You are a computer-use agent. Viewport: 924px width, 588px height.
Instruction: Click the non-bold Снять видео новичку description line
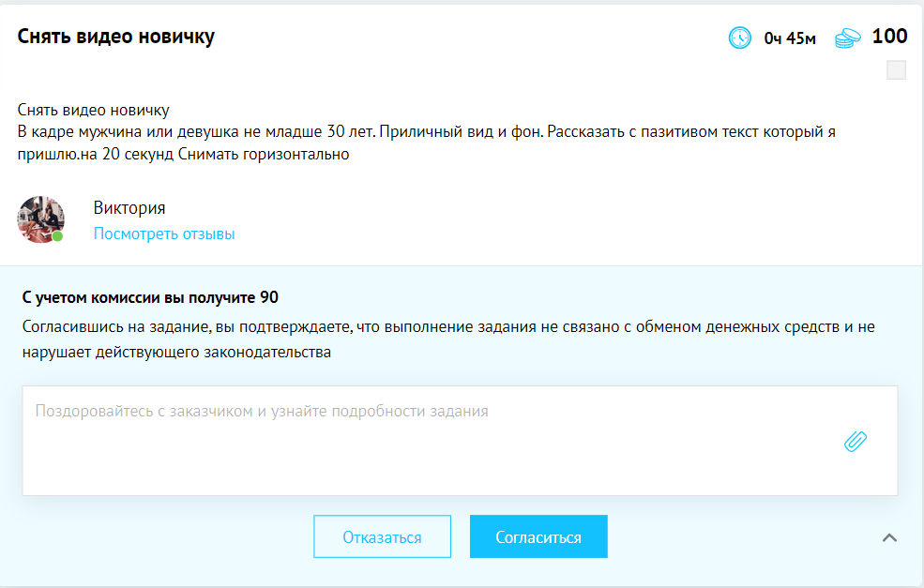click(x=93, y=110)
